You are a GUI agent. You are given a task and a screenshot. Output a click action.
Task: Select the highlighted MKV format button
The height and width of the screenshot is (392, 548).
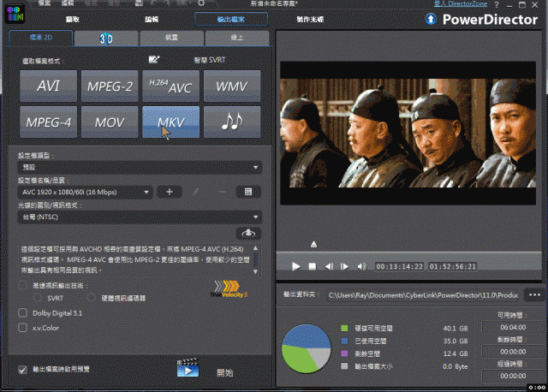click(171, 122)
